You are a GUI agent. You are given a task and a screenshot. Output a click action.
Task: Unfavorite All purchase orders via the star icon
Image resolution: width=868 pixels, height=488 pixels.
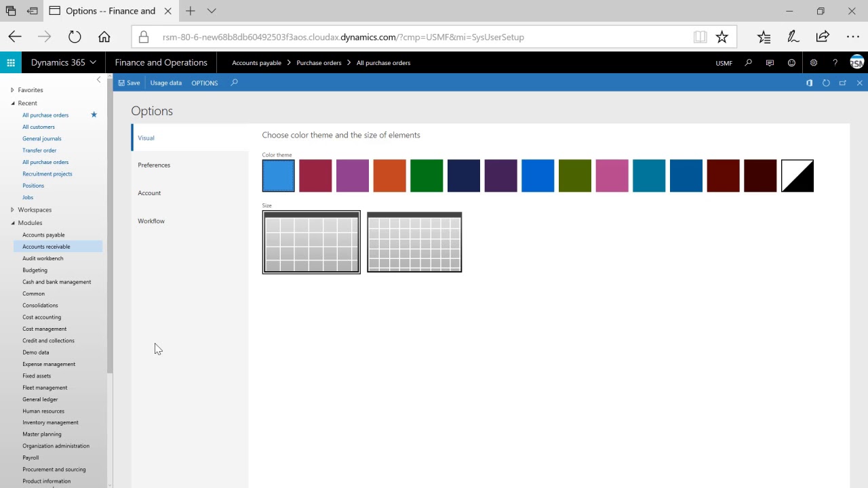click(x=94, y=115)
